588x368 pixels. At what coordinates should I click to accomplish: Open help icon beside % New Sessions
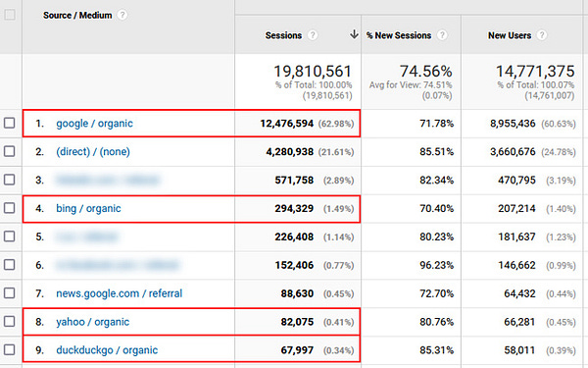click(443, 35)
